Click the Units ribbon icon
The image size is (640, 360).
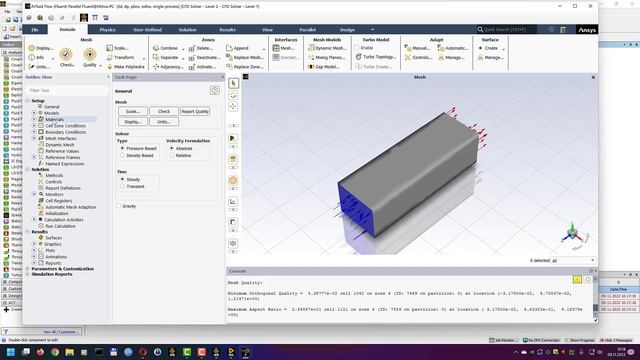pyautogui.click(x=39, y=67)
